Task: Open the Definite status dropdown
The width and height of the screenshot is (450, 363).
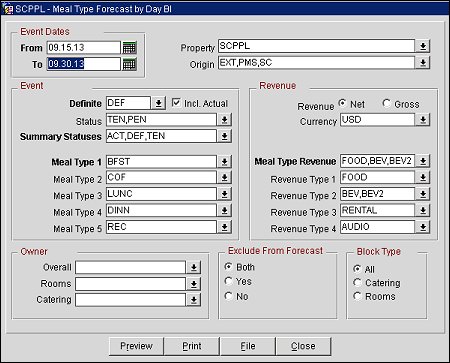Action: [158, 103]
